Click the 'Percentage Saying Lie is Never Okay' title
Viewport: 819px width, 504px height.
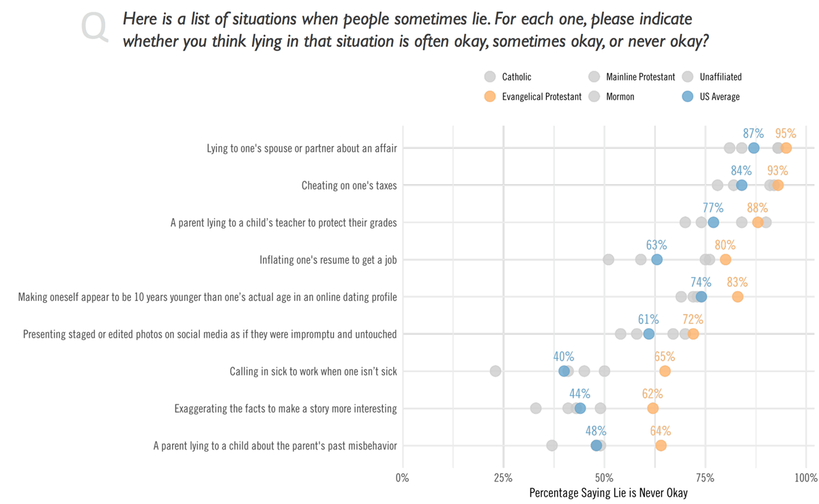coord(608,492)
